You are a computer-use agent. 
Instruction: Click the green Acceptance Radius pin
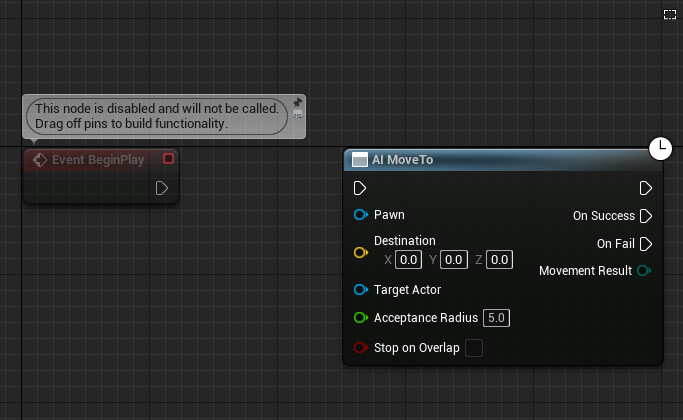361,318
